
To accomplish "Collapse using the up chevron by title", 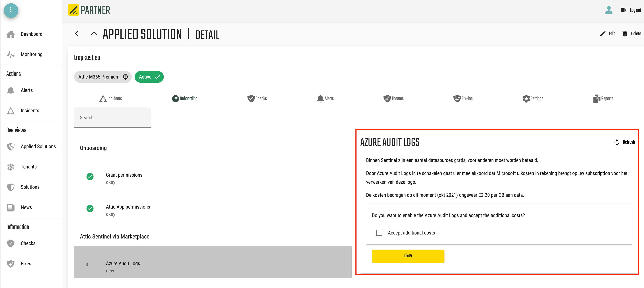I will (x=94, y=34).
